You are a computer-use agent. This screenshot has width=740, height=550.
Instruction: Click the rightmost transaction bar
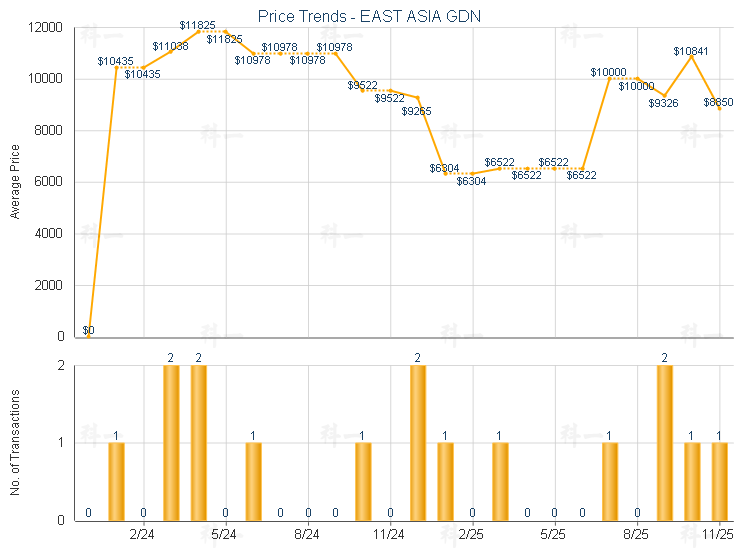click(719, 481)
